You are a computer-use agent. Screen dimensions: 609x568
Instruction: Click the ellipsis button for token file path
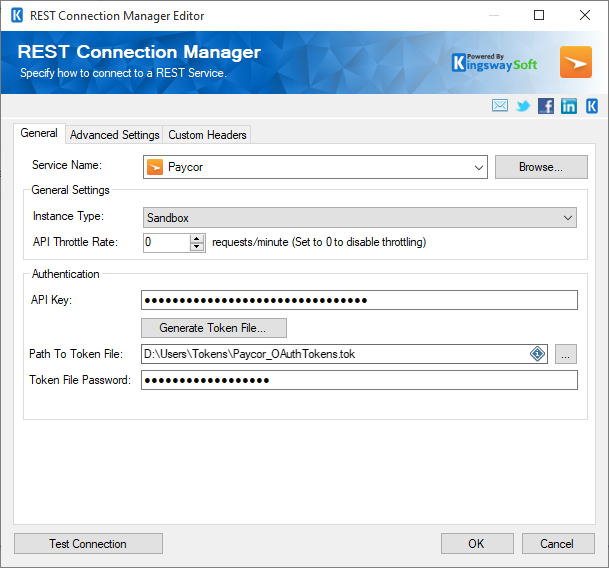[566, 354]
